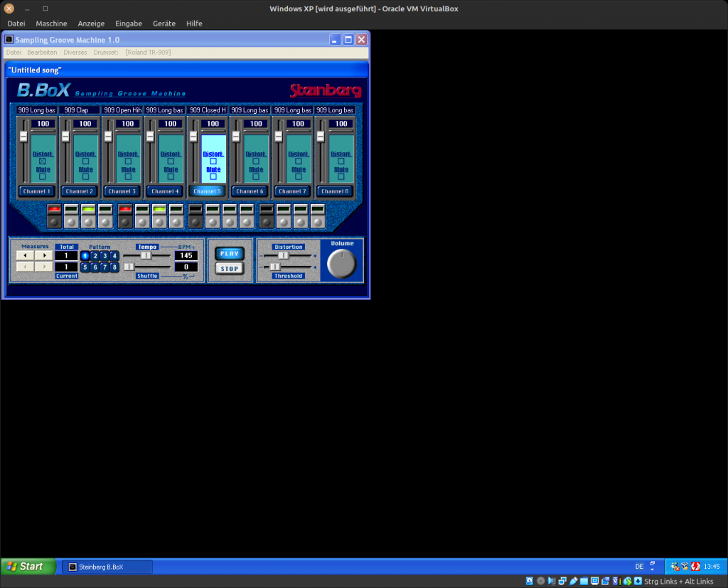
Task: Click the Tempo slider handle
Action: click(146, 255)
